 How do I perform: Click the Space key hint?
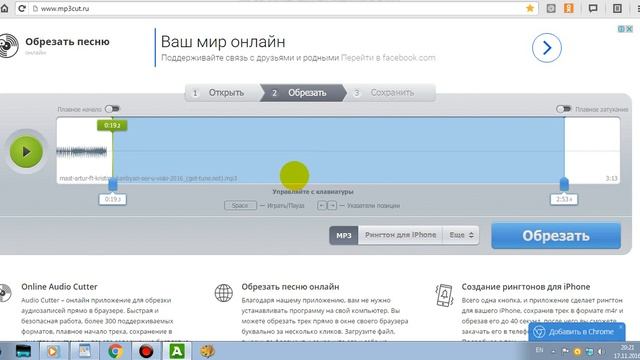pos(240,205)
